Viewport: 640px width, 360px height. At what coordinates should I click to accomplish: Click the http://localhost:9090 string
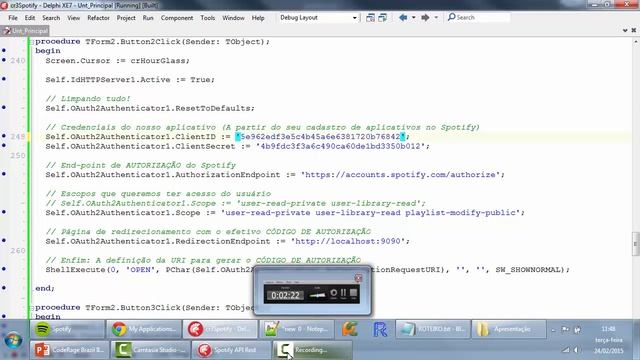[x=348, y=241]
